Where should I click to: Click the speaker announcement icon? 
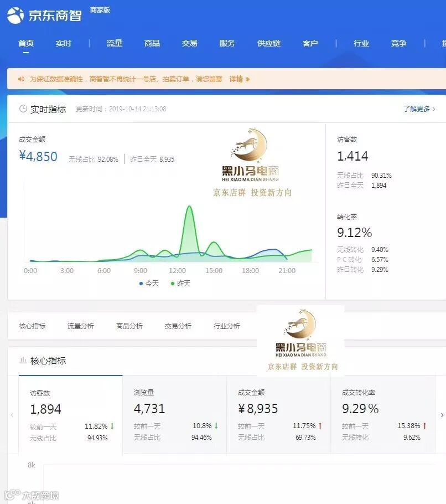pos(21,79)
